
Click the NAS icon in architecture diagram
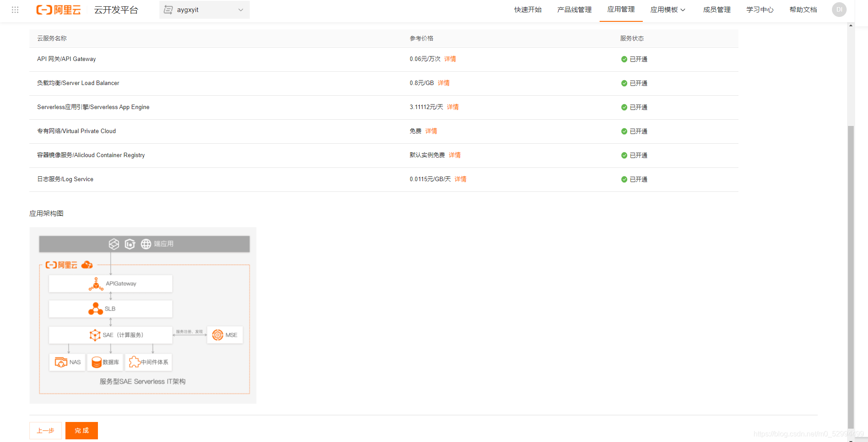(x=61, y=362)
